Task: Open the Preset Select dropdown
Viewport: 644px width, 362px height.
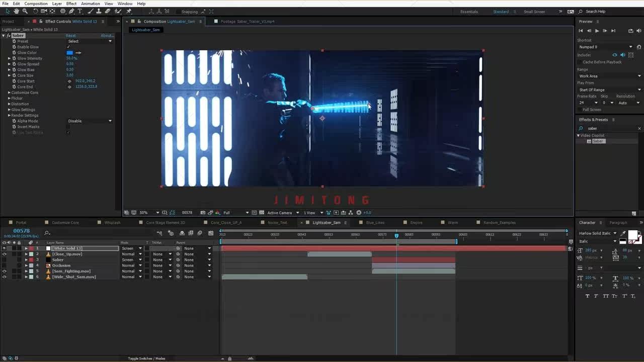Action: tap(90, 41)
